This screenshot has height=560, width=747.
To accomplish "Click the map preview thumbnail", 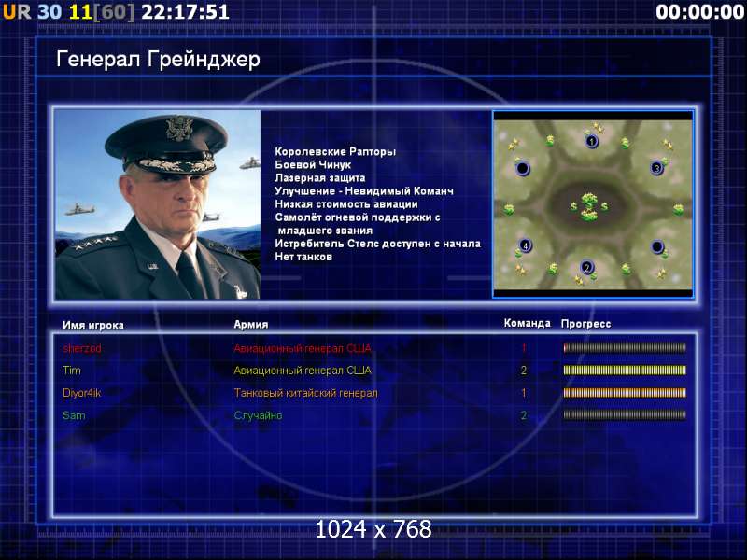I will click(x=593, y=204).
